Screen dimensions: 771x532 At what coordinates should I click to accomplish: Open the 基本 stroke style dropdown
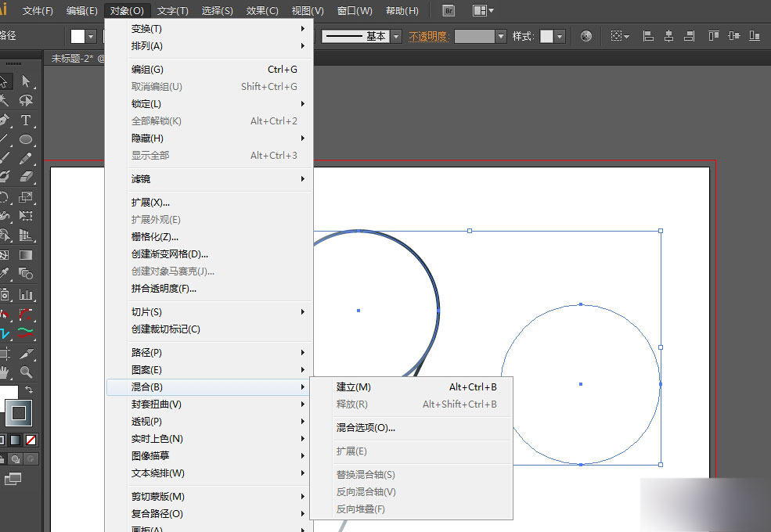pos(396,37)
